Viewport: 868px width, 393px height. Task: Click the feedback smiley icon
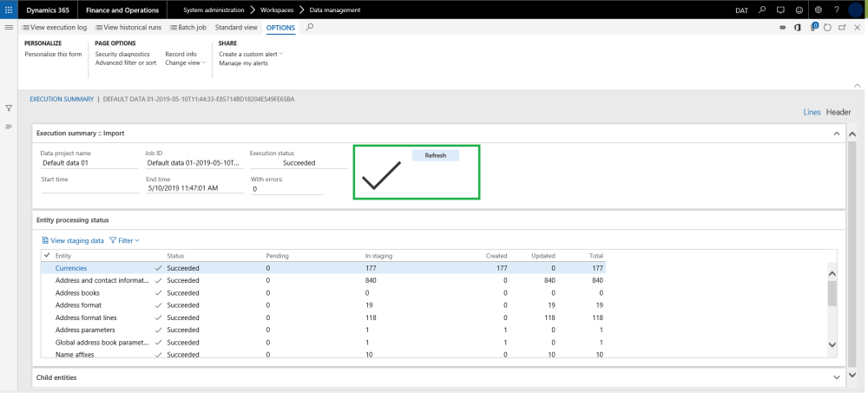(x=799, y=10)
